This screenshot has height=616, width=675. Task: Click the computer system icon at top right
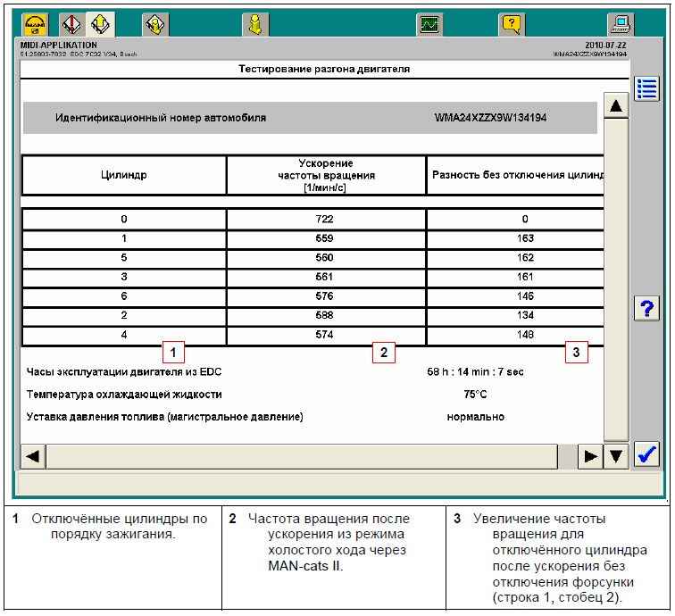click(x=620, y=25)
